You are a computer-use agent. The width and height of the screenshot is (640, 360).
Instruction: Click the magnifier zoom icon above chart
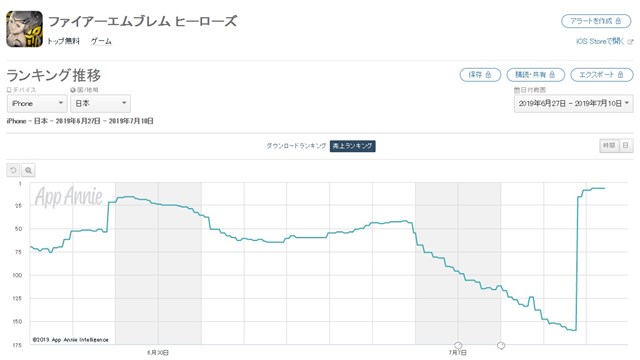click(28, 170)
